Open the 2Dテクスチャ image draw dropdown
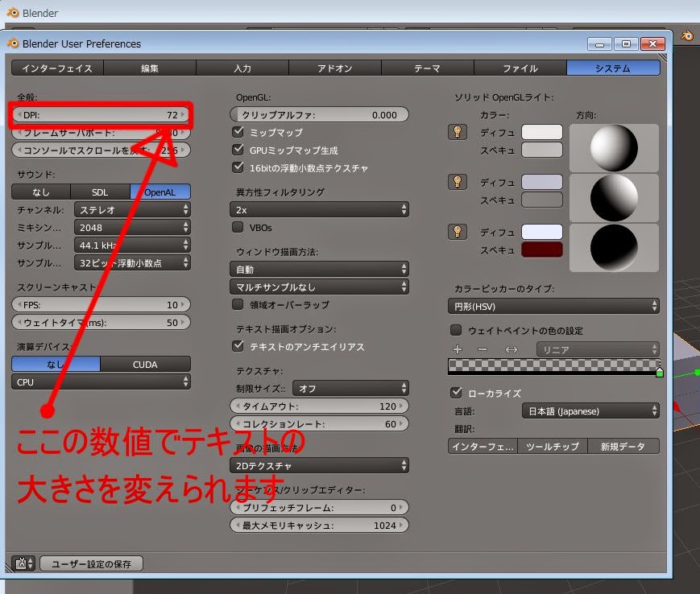This screenshot has width=700, height=594. point(319,465)
